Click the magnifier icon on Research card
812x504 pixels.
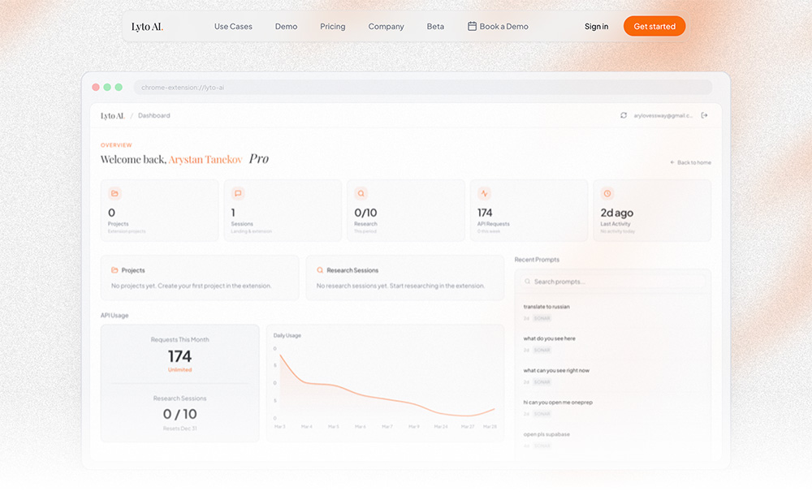point(361,193)
